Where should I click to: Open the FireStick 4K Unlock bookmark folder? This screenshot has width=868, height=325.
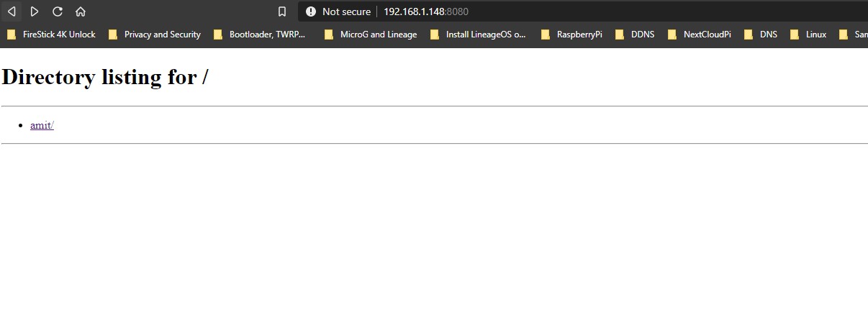(x=52, y=35)
